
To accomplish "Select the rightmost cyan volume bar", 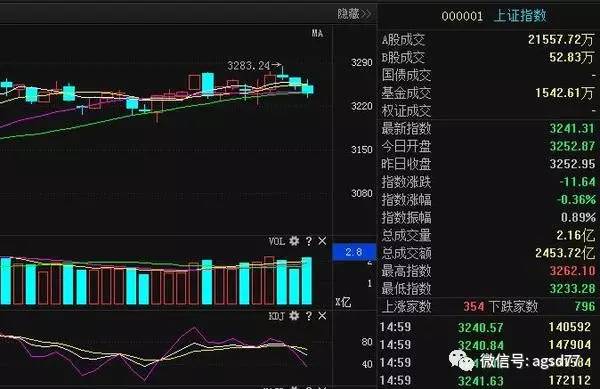I will point(307,281).
